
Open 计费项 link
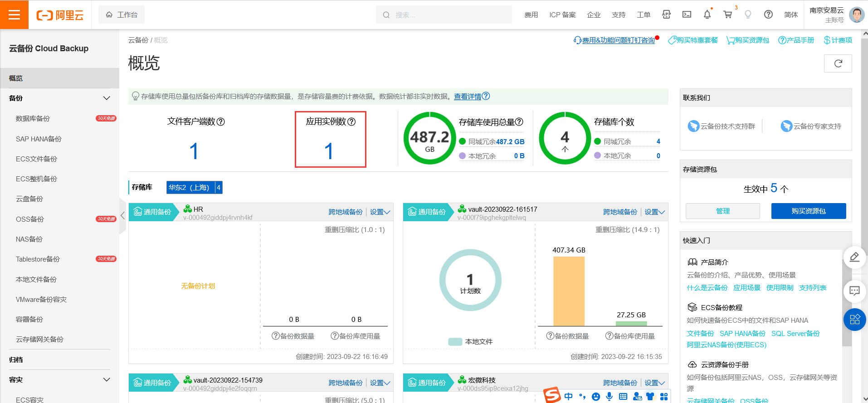pos(838,40)
